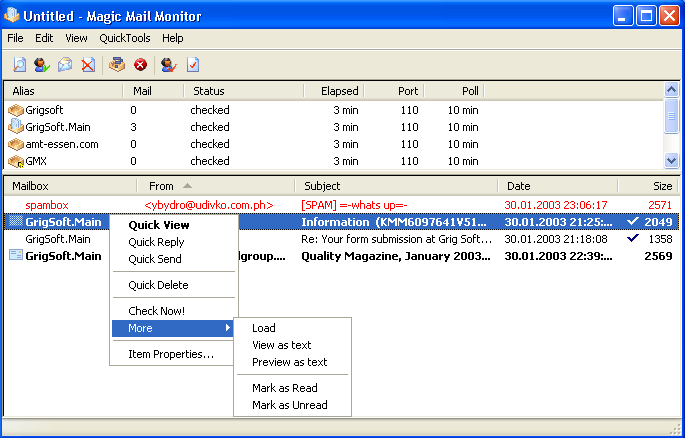
Task: Open the QuickTools menu
Action: 125,38
